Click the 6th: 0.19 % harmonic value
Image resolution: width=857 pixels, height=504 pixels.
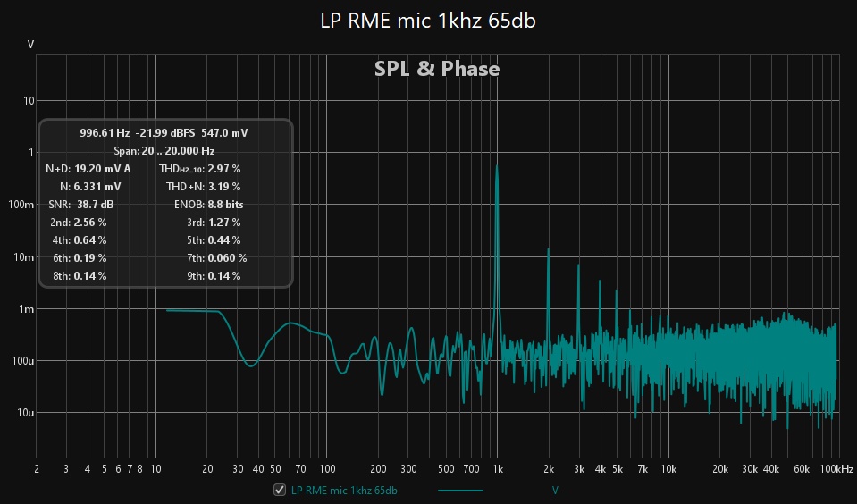pyautogui.click(x=80, y=258)
